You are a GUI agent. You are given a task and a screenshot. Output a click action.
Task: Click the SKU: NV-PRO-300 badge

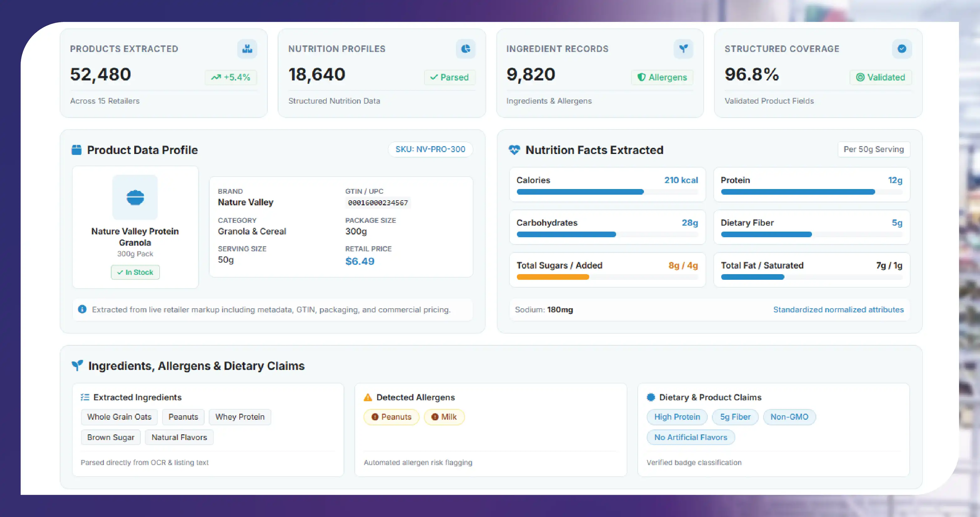[430, 149]
